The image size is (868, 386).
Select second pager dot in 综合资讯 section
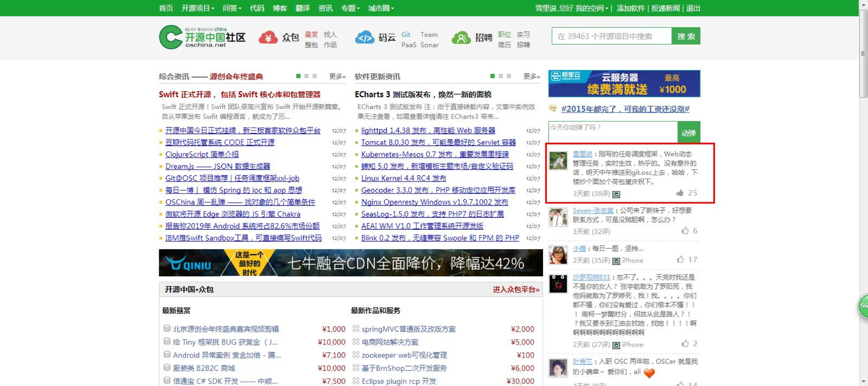[306, 76]
